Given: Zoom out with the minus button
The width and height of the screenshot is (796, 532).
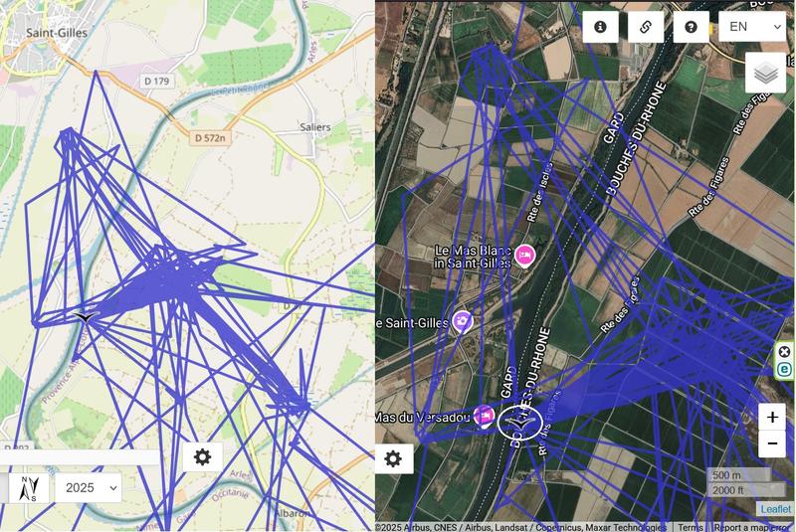Looking at the screenshot, I should tap(772, 443).
